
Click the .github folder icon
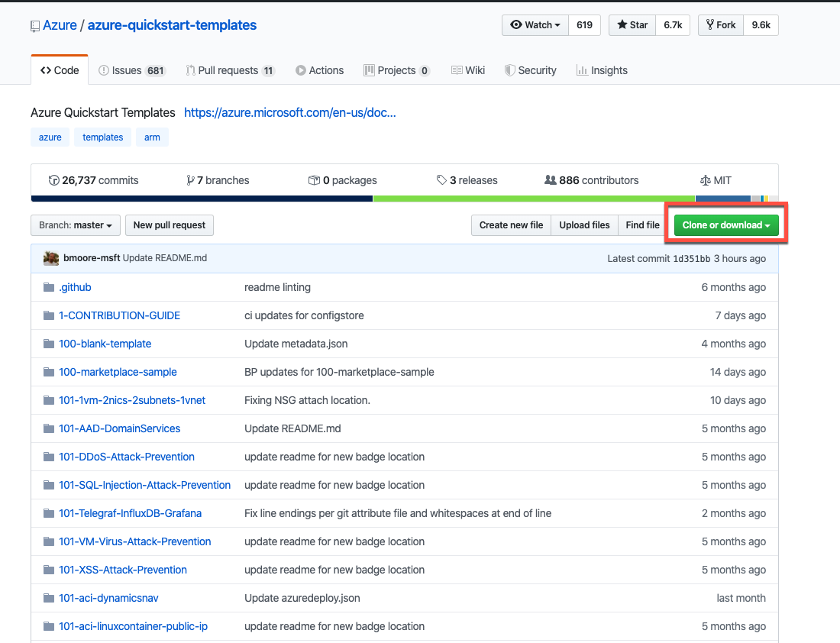[x=49, y=287]
